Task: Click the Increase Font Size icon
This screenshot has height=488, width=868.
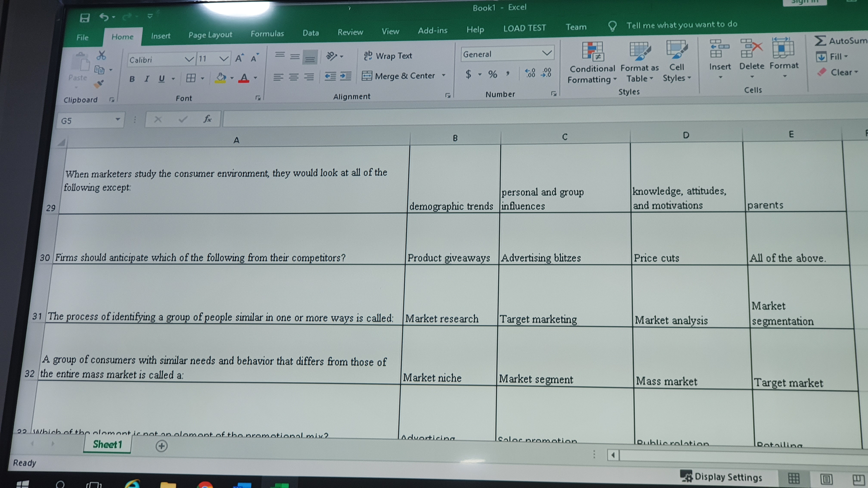Action: pos(239,58)
